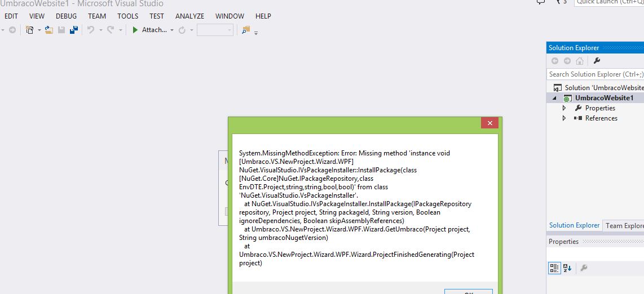Close the error dialog with red X
The image size is (644, 294).
[x=489, y=123]
